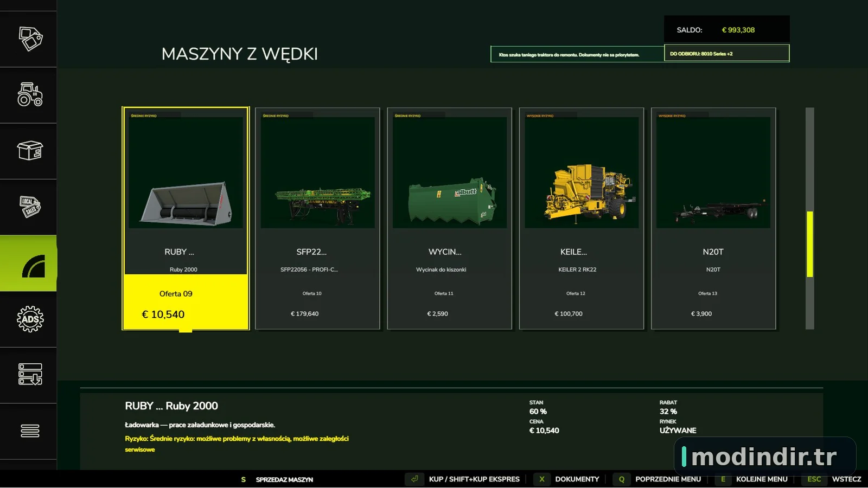Click the S key icon
Screen dimensions: 868x488
pyautogui.click(x=244, y=479)
